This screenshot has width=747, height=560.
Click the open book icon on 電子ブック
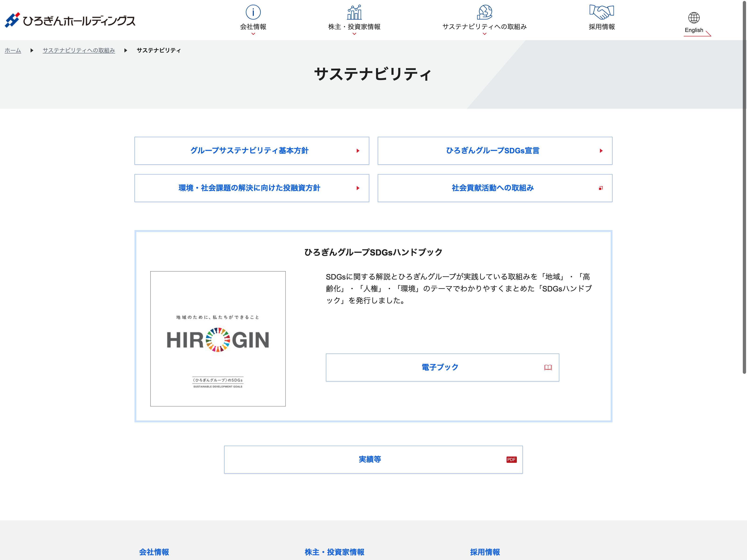click(x=548, y=367)
